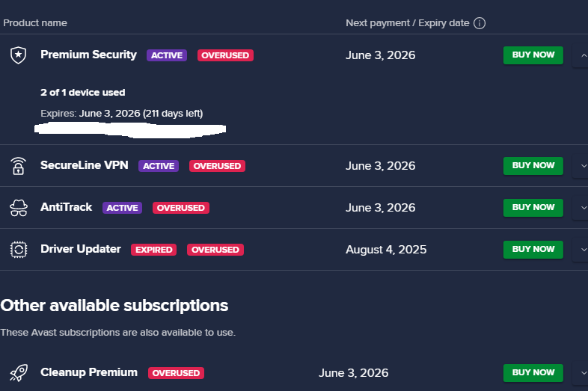
Task: Expand the SecureLine VPN subscription row
Action: tap(581, 166)
